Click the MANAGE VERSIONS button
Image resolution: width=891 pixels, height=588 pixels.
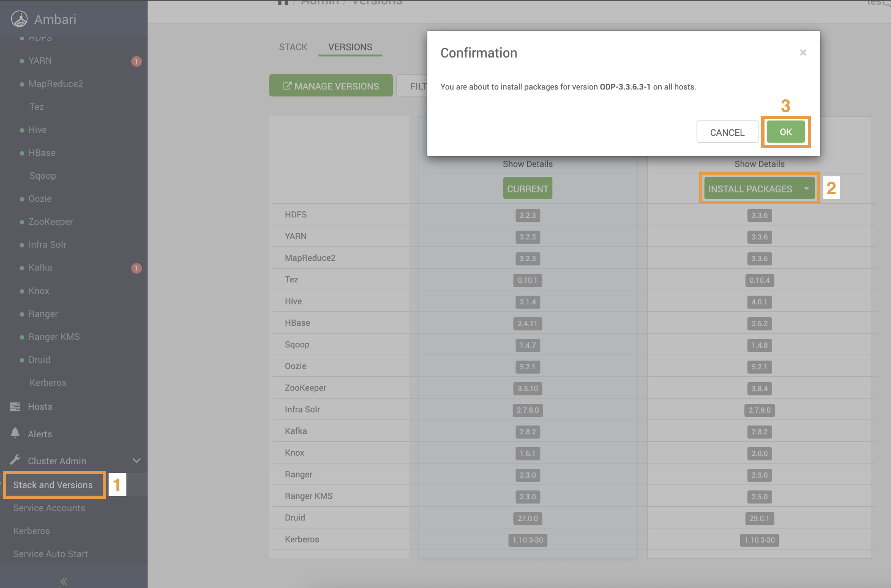tap(331, 86)
